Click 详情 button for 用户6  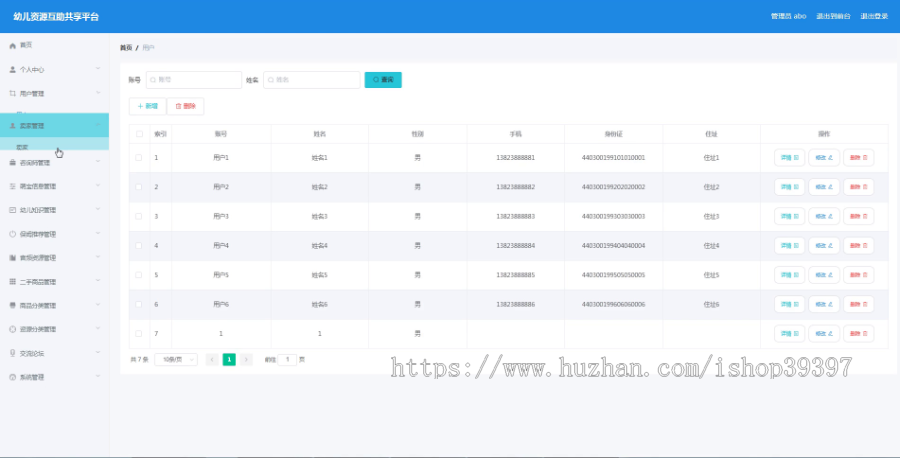tap(789, 304)
